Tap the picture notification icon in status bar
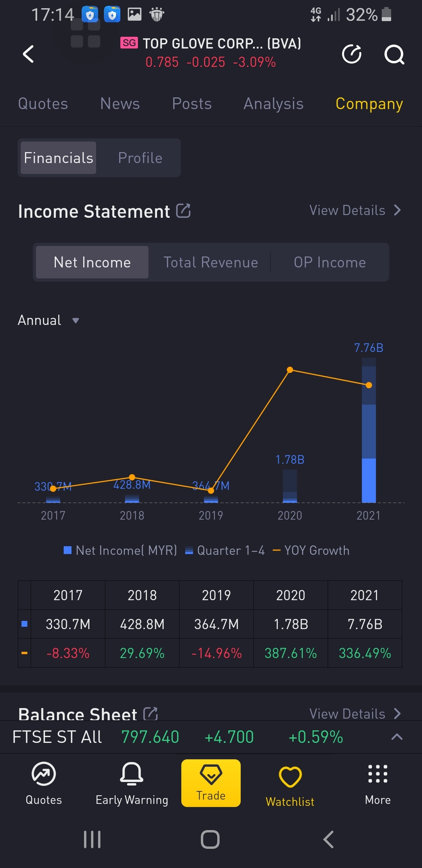The image size is (422, 868). click(134, 14)
